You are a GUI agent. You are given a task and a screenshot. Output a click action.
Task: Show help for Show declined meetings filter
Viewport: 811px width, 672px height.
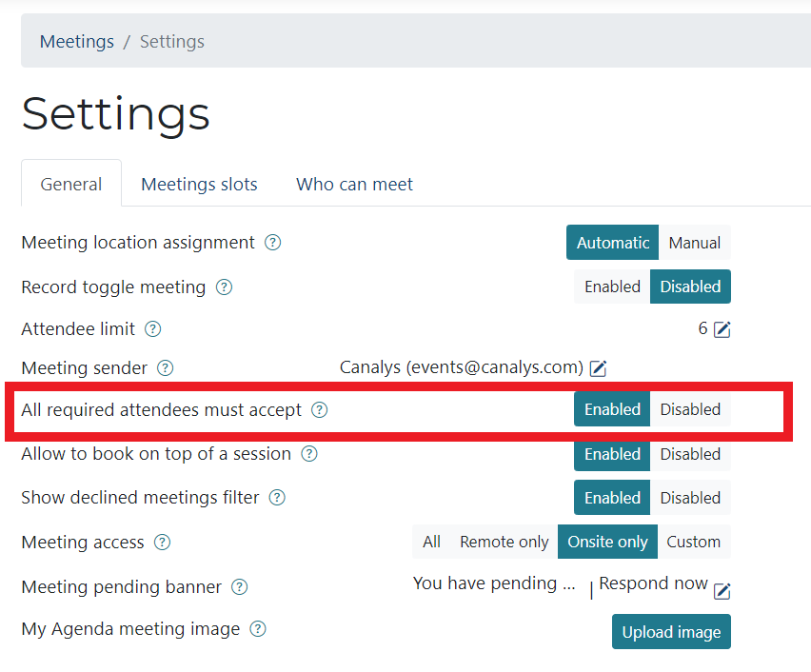tap(277, 498)
